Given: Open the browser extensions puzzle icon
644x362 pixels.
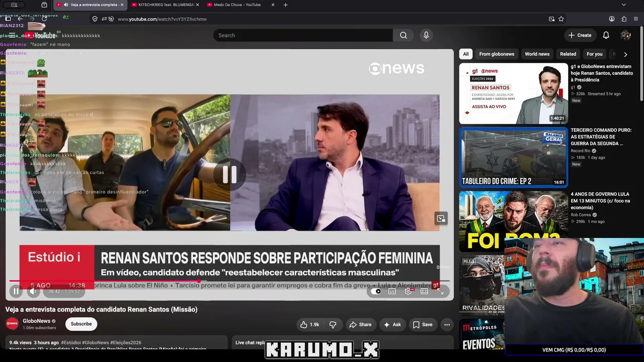Looking at the screenshot, I should tap(624, 19).
